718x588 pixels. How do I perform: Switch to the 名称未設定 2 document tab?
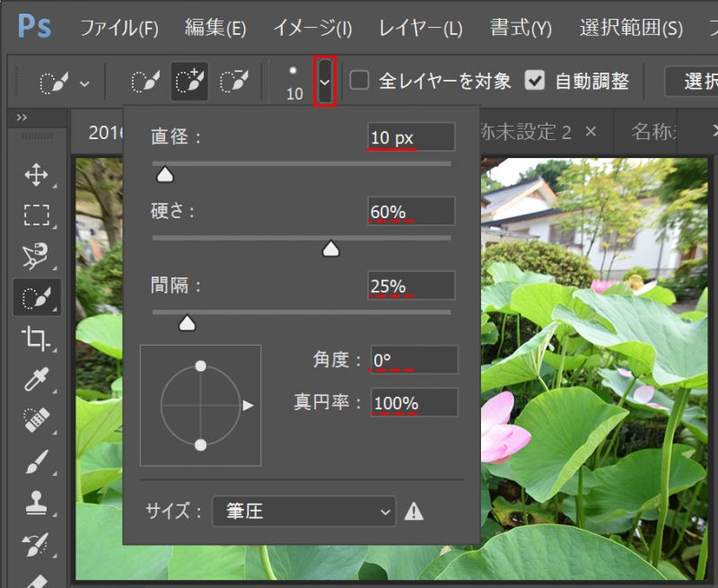534,132
